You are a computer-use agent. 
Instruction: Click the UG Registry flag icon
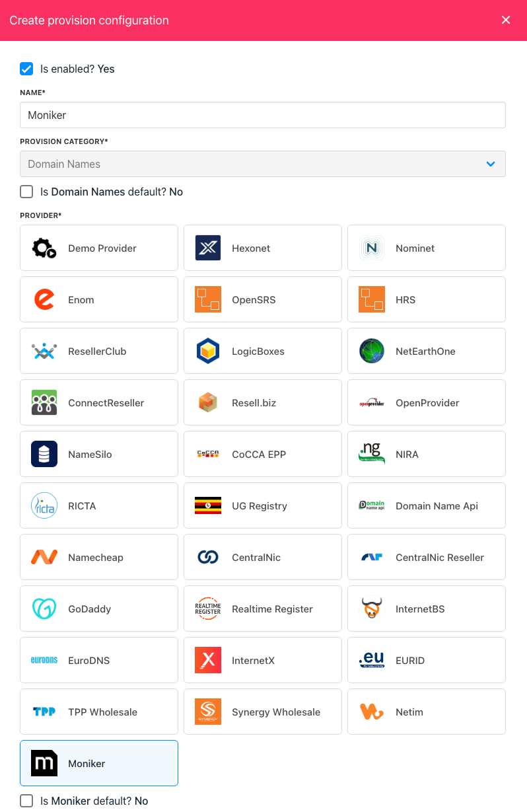pyautogui.click(x=208, y=505)
